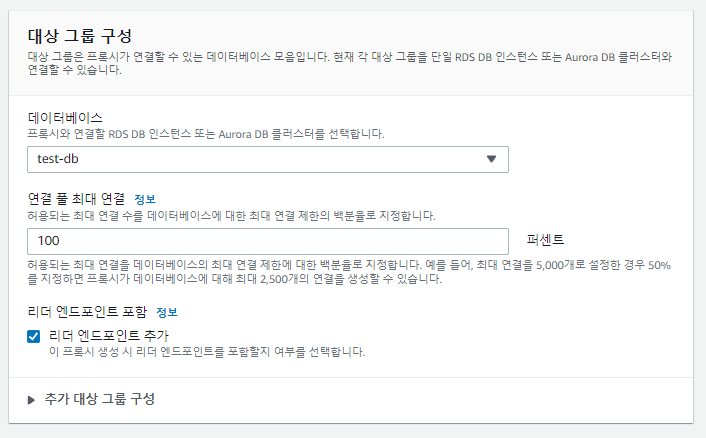Open the database dropdown showing test-db

[x=267, y=159]
